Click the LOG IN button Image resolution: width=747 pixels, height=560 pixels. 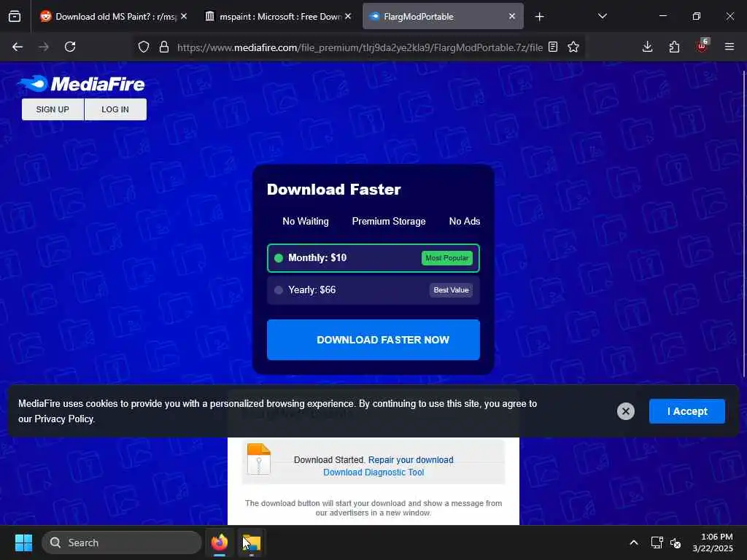click(x=115, y=109)
